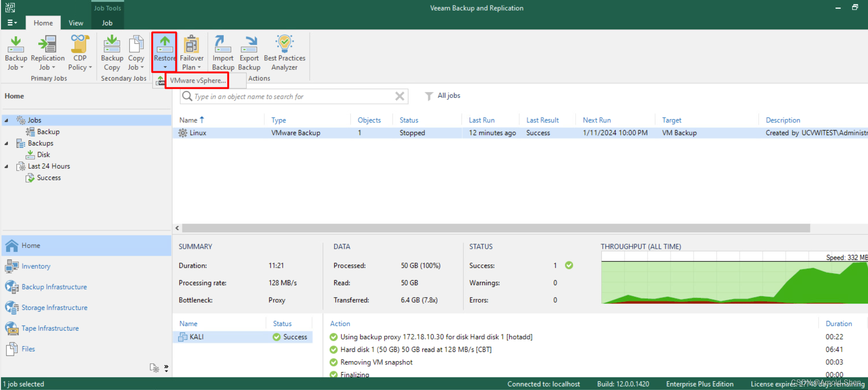Click the Duration column header in the log
Viewport: 868px width, 390px height.
839,324
